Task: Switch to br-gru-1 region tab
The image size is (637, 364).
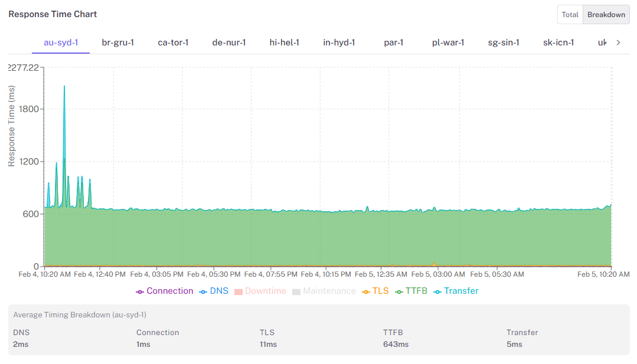Action: point(118,42)
